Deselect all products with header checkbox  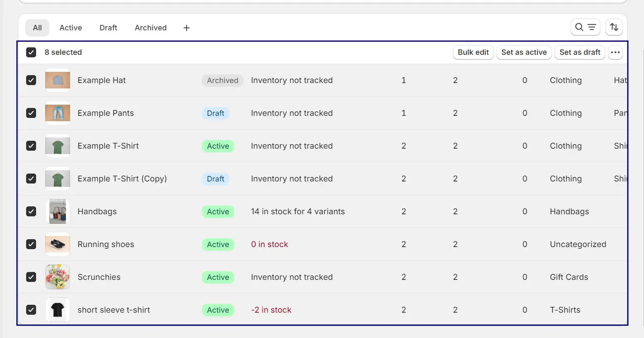point(31,52)
